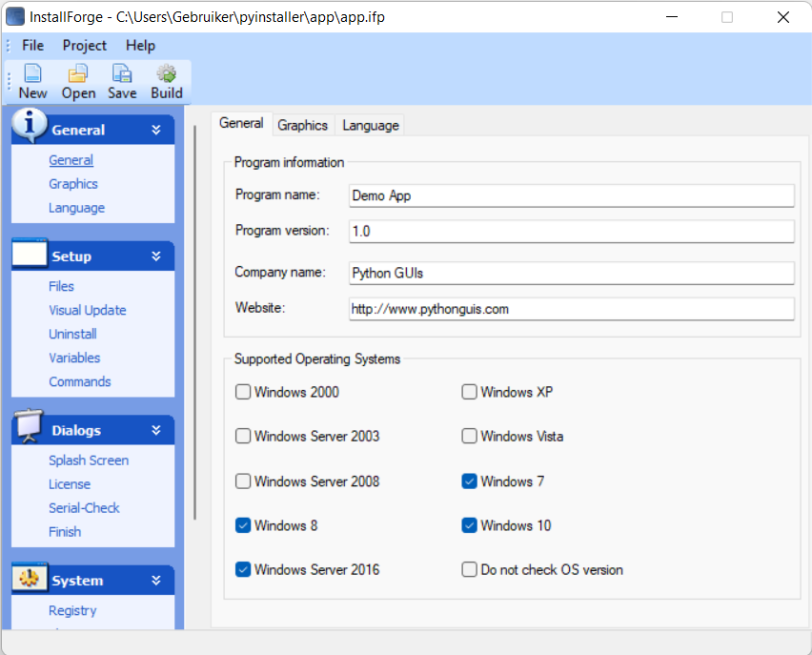812x655 pixels.
Task: Click the Program name input field
Action: click(571, 195)
